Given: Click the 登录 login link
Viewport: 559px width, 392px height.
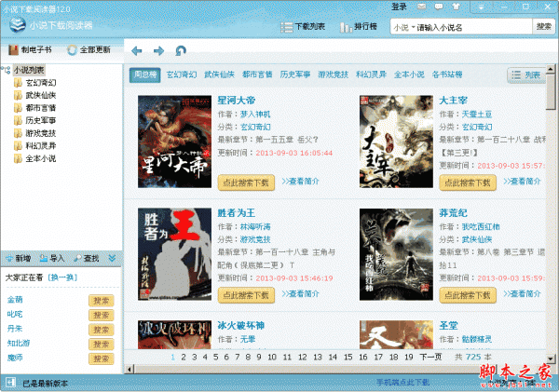Looking at the screenshot, I should 399,7.
